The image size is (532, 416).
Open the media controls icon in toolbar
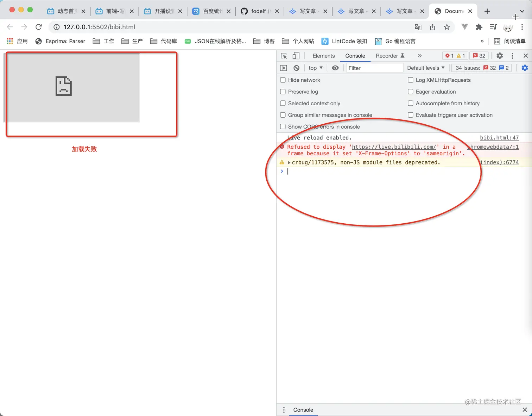[x=493, y=27]
